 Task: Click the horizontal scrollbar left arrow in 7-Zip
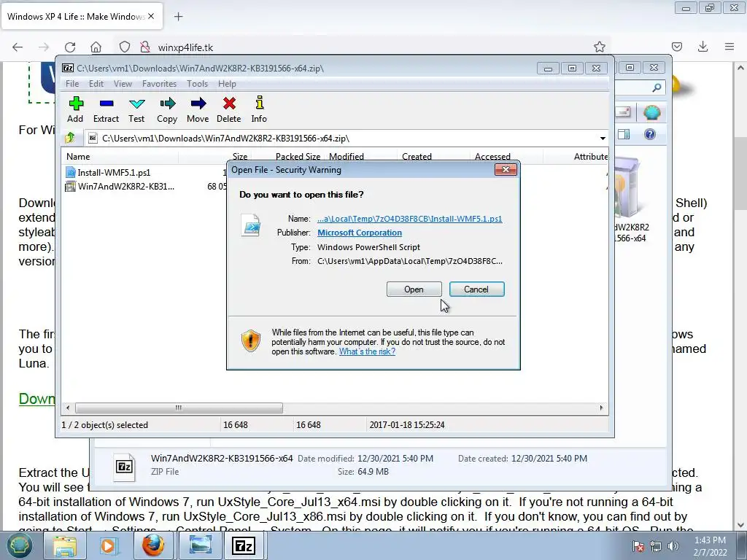tap(68, 408)
